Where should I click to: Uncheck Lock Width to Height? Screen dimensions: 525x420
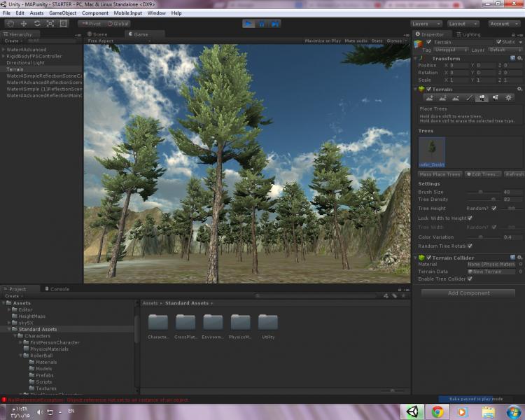point(470,218)
